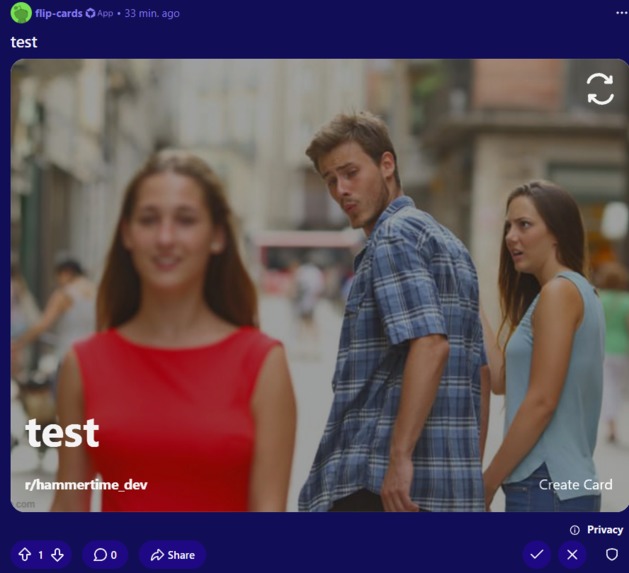Remove the post with the X button
This screenshot has height=573, width=629.
point(572,555)
